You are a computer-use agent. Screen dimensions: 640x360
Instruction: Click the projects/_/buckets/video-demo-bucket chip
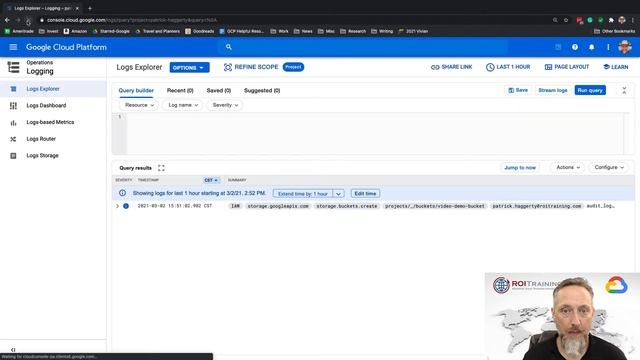coord(435,206)
